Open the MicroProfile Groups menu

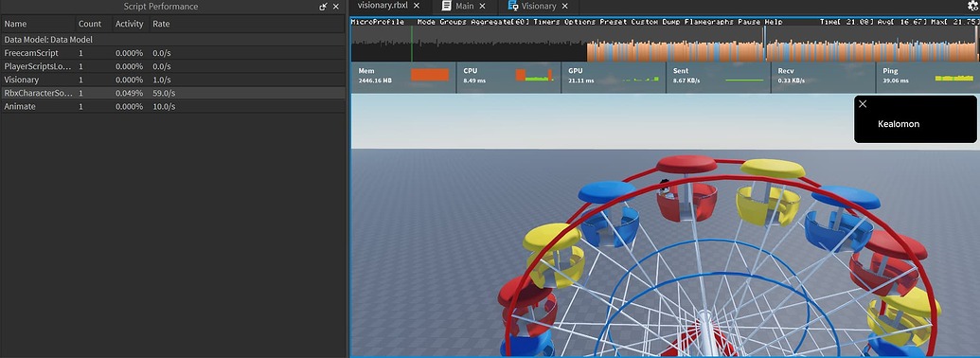[x=453, y=21]
